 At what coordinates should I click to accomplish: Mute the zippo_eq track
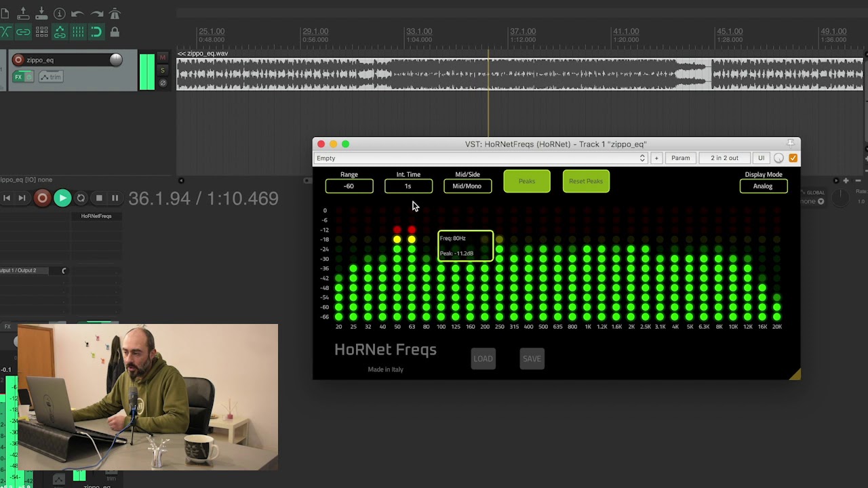point(162,58)
